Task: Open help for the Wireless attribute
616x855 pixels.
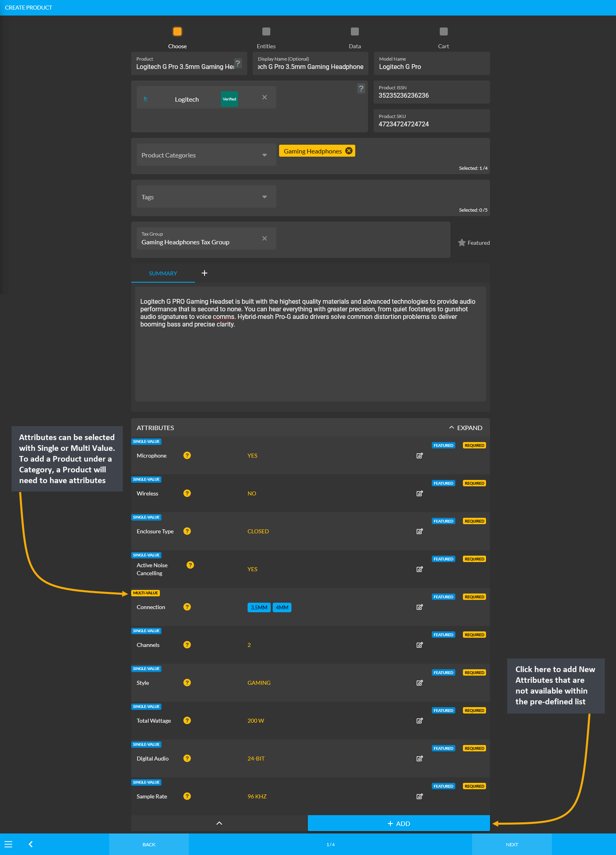Action: coord(187,493)
